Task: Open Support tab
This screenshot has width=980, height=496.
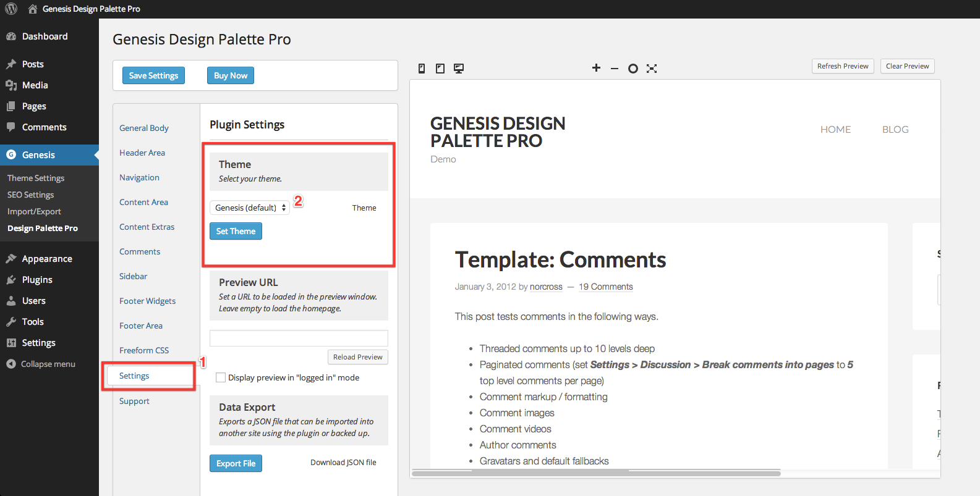Action: (x=134, y=401)
